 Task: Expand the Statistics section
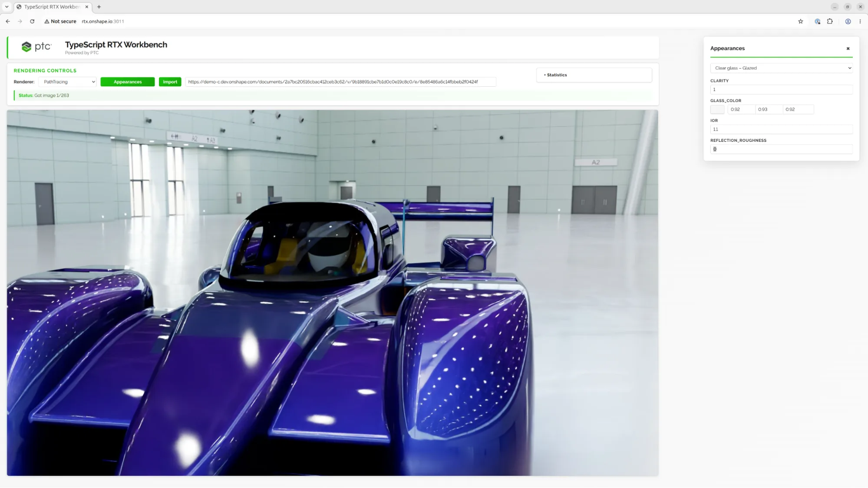click(594, 75)
